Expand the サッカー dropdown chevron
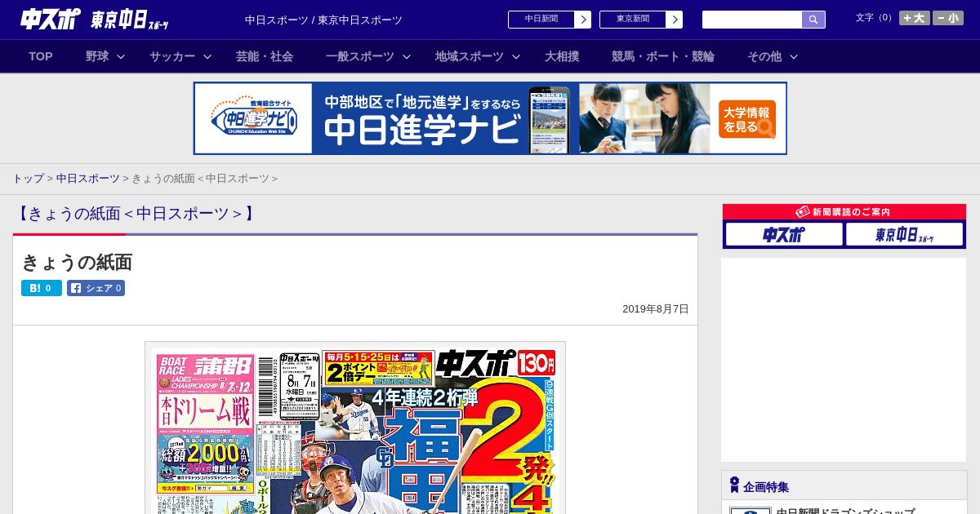 click(207, 56)
